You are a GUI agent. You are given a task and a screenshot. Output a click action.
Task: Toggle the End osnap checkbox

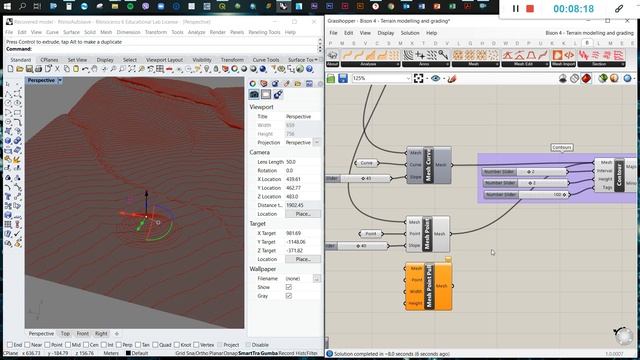pos(10,345)
